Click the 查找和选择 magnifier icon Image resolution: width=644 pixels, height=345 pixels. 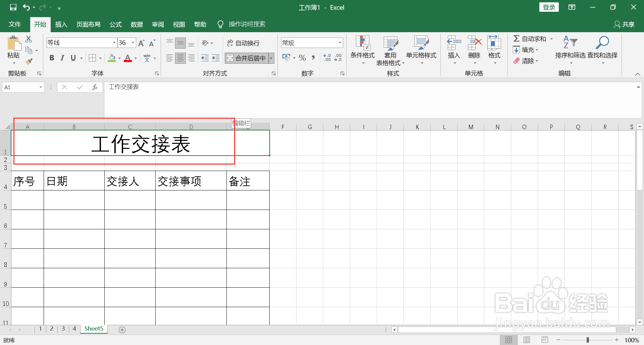tap(602, 43)
